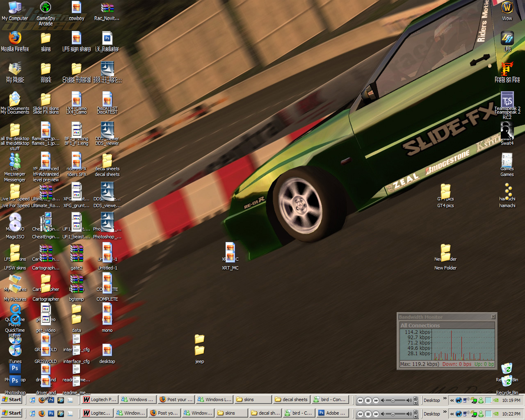
Task: Pause playback on the 10:22 PM taskbar player
Action: (368, 414)
